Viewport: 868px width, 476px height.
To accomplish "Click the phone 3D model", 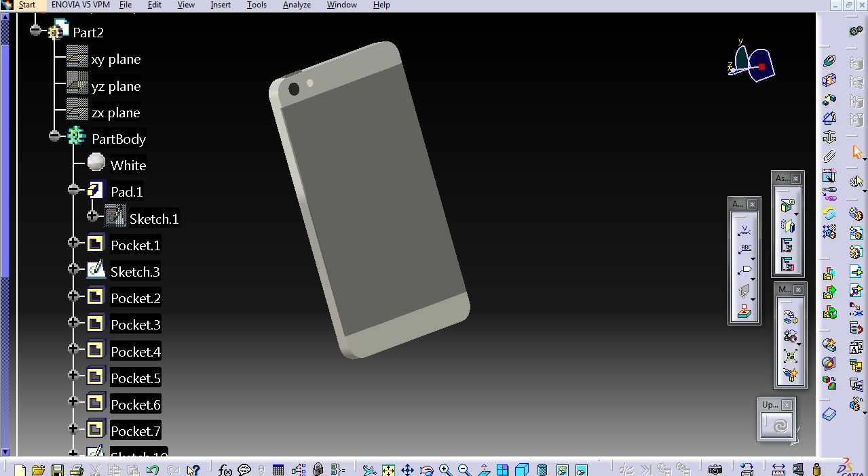I will [370, 200].
